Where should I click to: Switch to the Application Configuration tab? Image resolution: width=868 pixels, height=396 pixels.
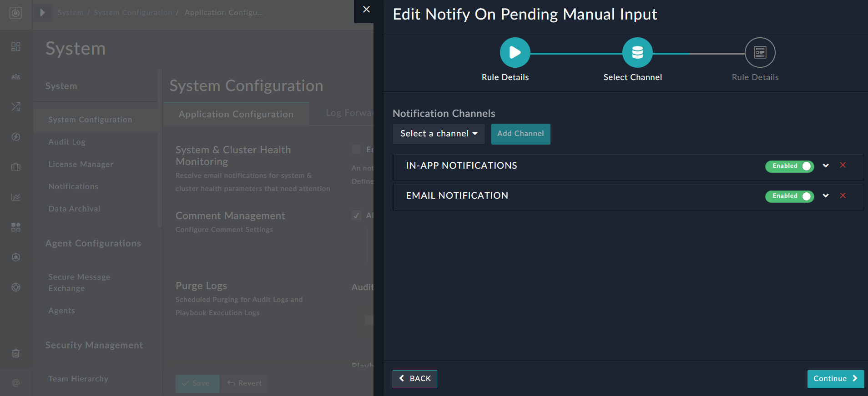pos(236,114)
